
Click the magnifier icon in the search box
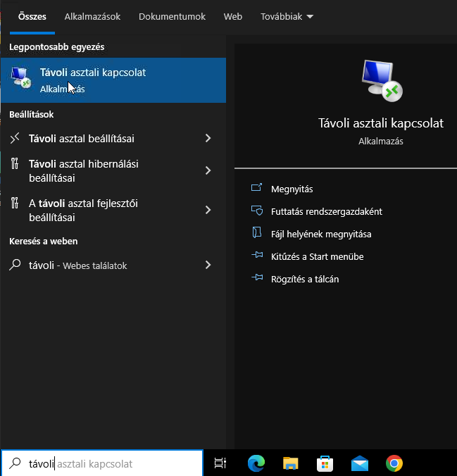coord(15,463)
